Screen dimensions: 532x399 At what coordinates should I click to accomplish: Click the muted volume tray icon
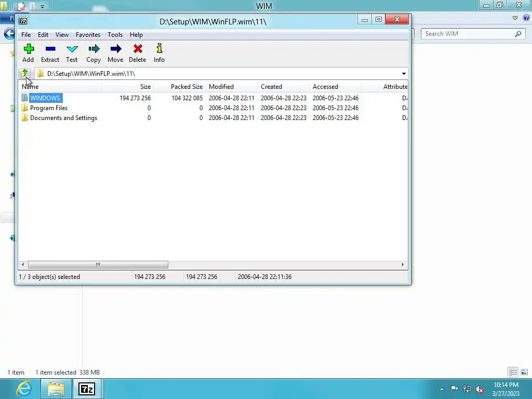[x=480, y=389]
